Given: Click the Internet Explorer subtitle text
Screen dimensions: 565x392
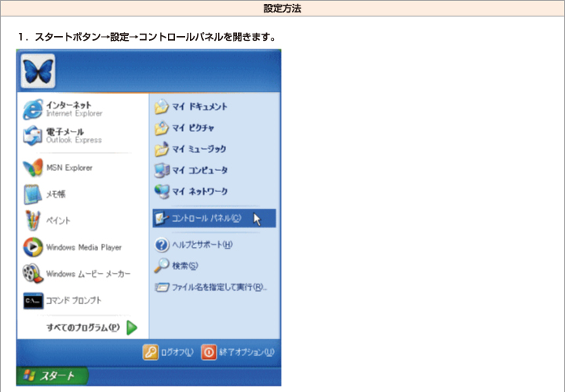Looking at the screenshot, I should coord(75,114).
